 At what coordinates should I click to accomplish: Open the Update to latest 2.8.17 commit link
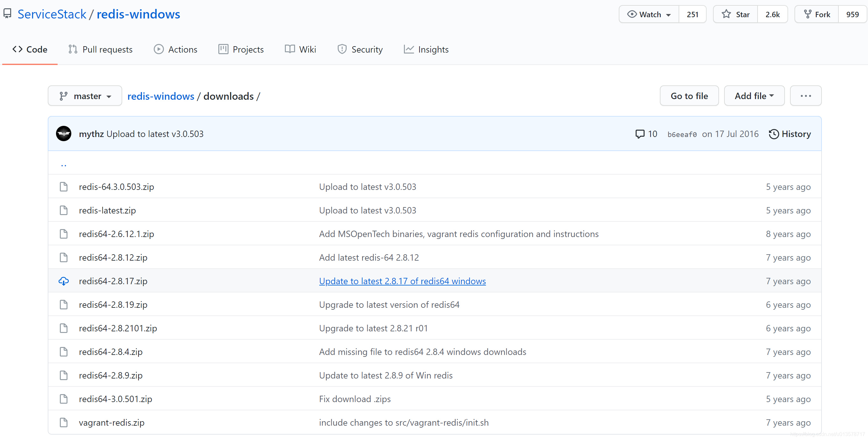point(402,281)
